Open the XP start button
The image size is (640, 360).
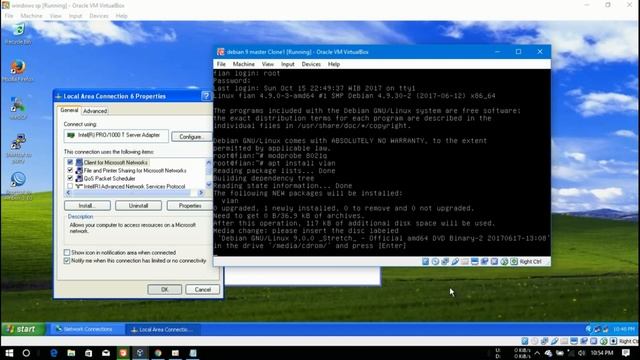point(22,329)
